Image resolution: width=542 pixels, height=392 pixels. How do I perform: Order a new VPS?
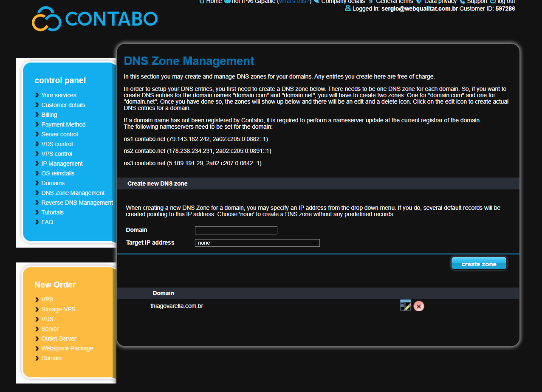(x=47, y=299)
